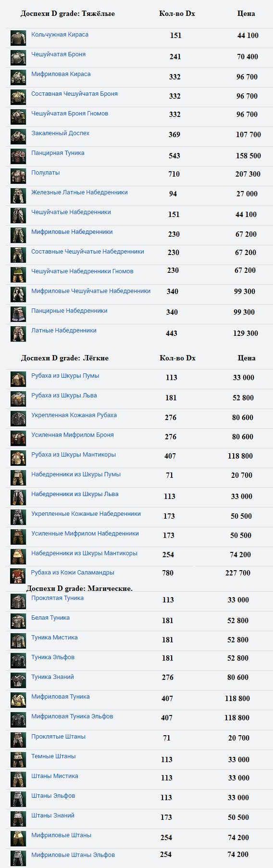Screen dimensions: 273x868
Task: Click the Чешуйчатая Броня armor icon
Action: (x=18, y=58)
